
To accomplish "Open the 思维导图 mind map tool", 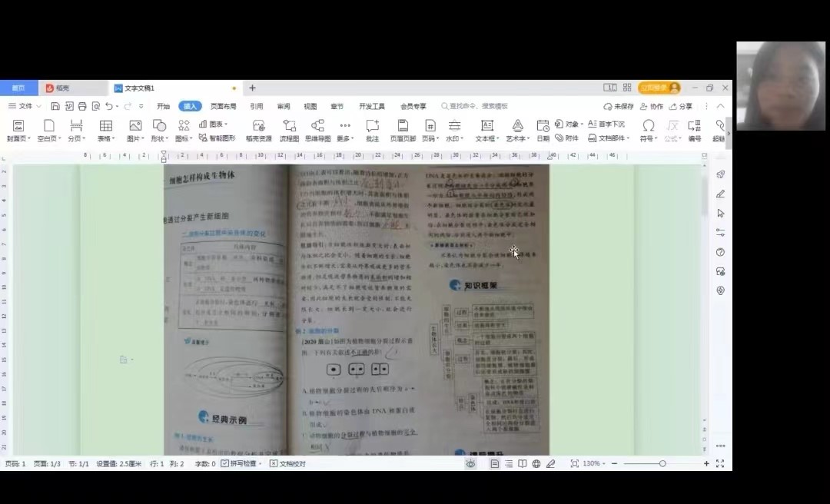I will (319, 131).
